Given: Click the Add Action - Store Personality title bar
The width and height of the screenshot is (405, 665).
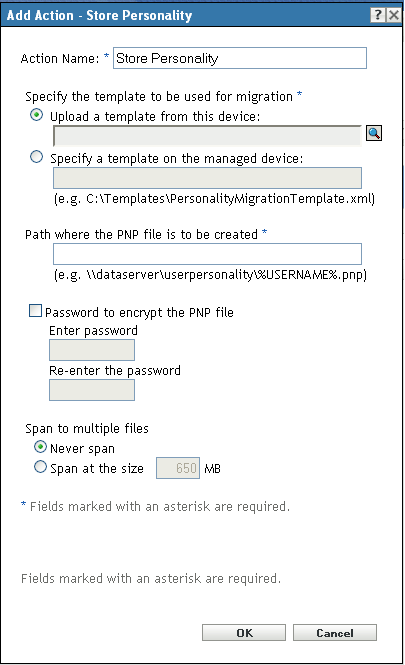Looking at the screenshot, I should [x=187, y=15].
